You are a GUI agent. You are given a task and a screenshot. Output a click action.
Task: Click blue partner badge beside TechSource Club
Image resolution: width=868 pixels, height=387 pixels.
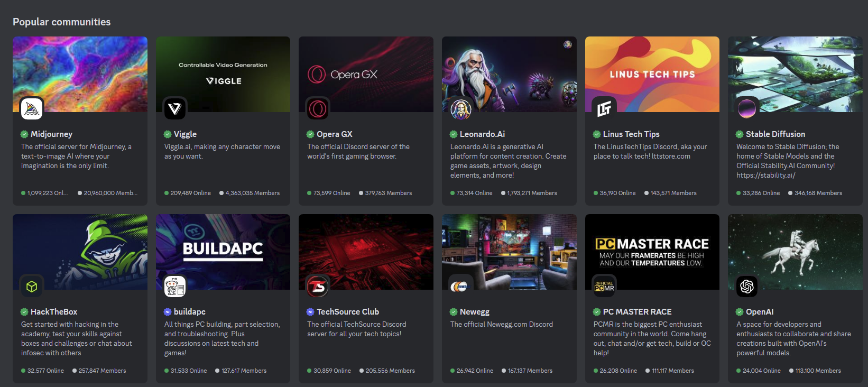311,312
